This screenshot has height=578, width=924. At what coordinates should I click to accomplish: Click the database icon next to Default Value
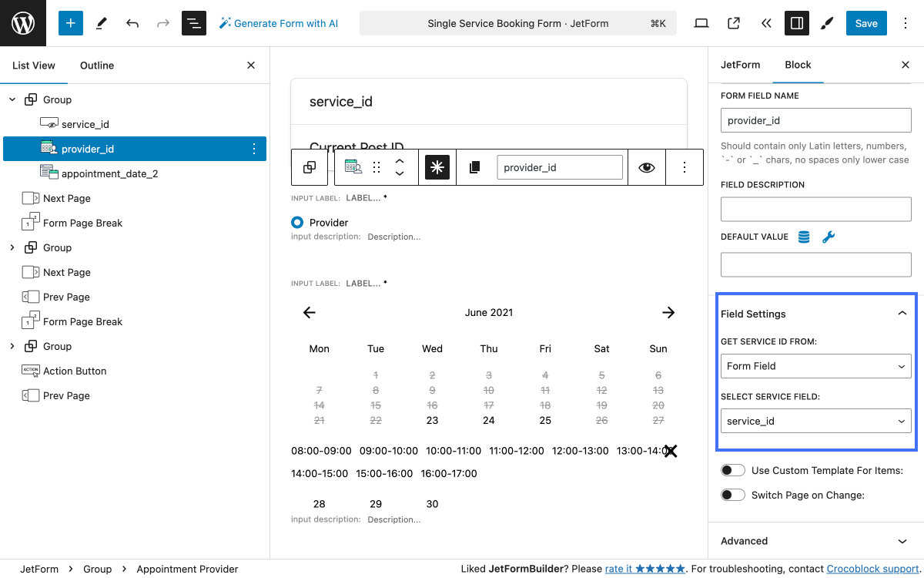click(803, 237)
